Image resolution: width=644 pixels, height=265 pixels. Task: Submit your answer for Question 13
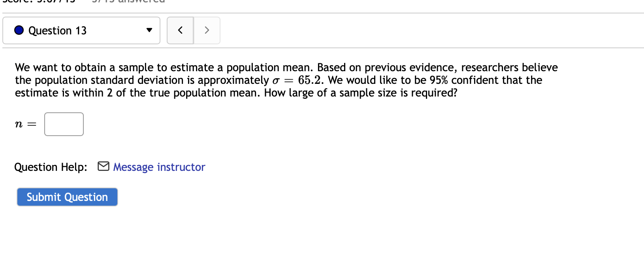point(67,197)
